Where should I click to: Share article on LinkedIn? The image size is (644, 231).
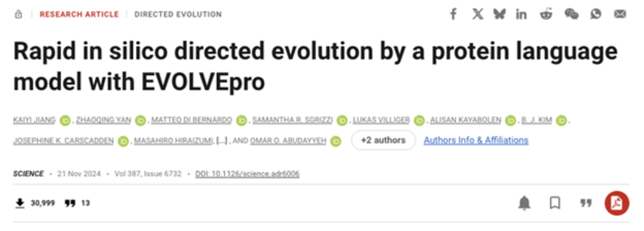pos(521,14)
